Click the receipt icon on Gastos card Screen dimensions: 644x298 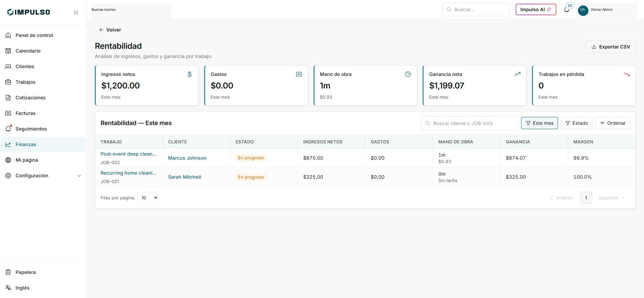[x=299, y=74]
